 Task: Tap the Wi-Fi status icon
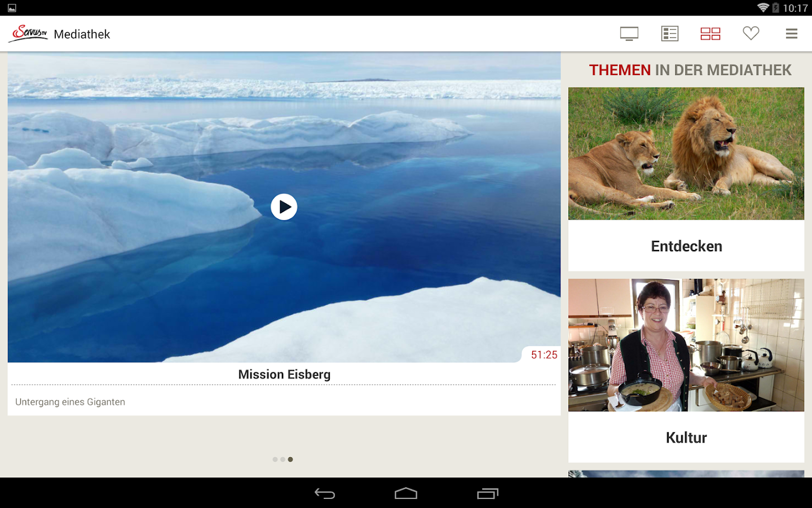tap(764, 8)
